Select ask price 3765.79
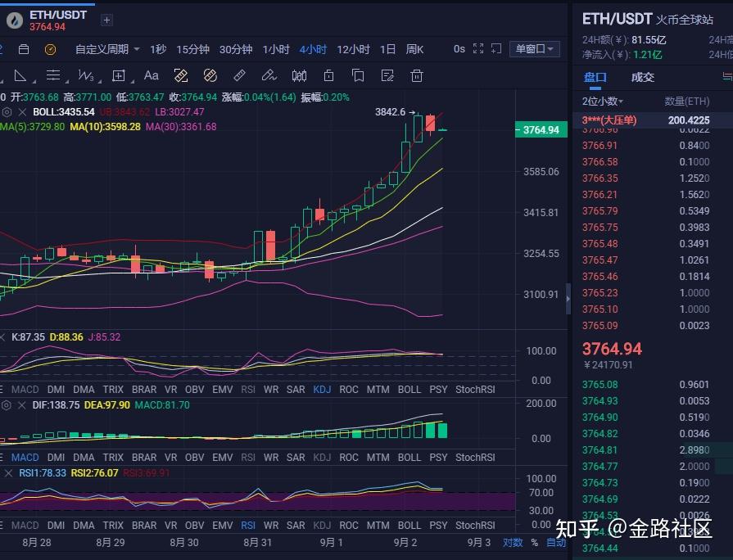The width and height of the screenshot is (733, 560). (x=600, y=210)
